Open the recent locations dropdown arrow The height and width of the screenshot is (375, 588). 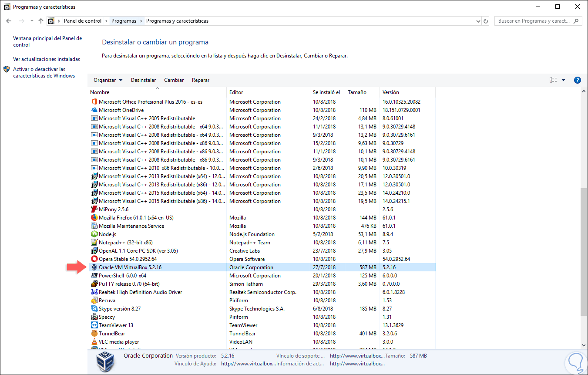32,21
